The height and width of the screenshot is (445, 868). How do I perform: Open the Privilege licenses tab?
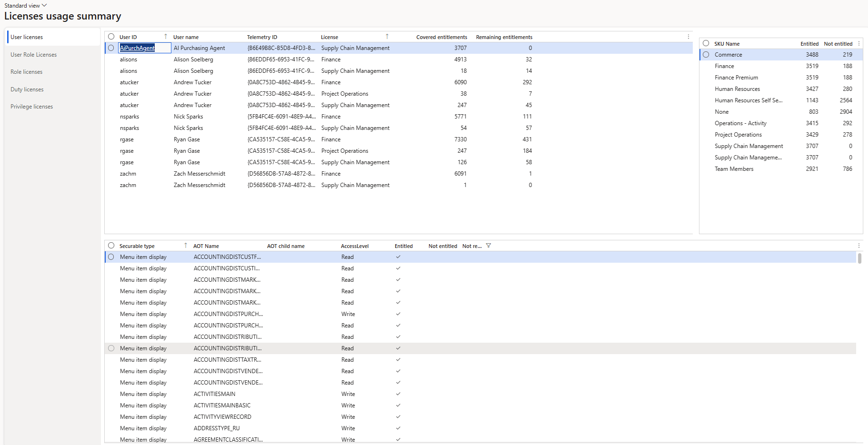(x=32, y=107)
